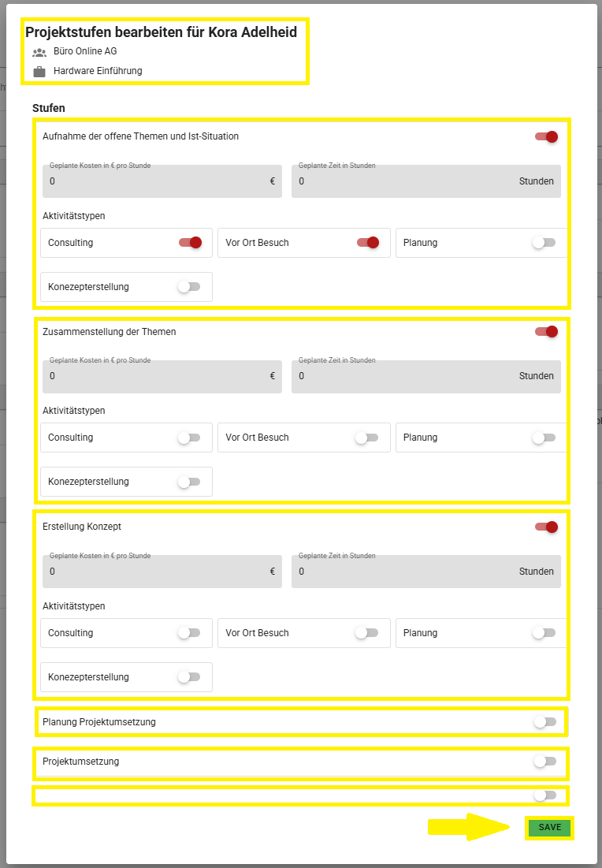Screen dimensions: 602x868
Task: Toggle the unlabeled last stage switch above Save
Action: [544, 795]
